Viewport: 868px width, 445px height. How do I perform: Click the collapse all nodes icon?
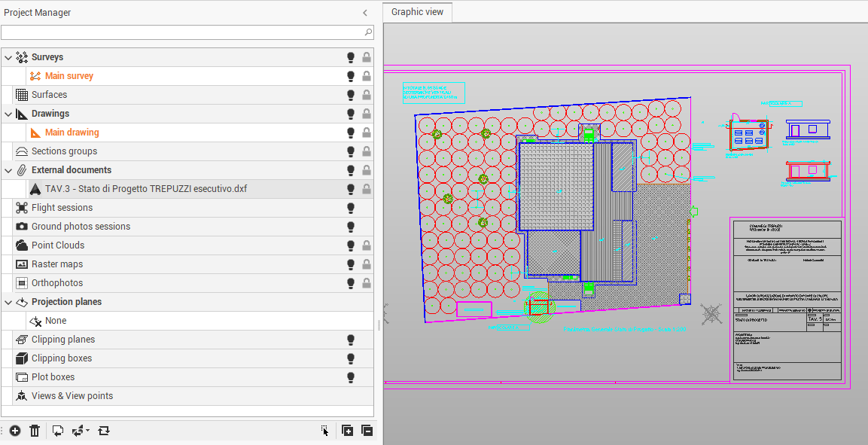(x=367, y=431)
